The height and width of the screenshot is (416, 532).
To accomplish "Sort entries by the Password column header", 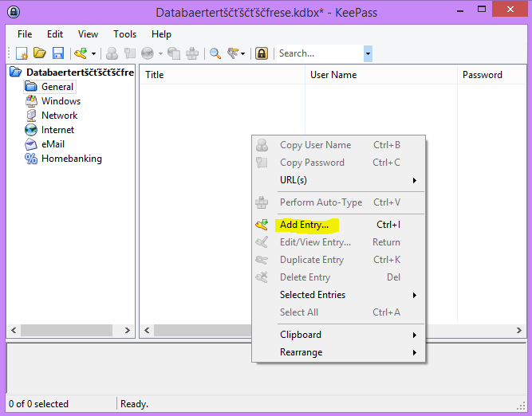I will 492,75.
